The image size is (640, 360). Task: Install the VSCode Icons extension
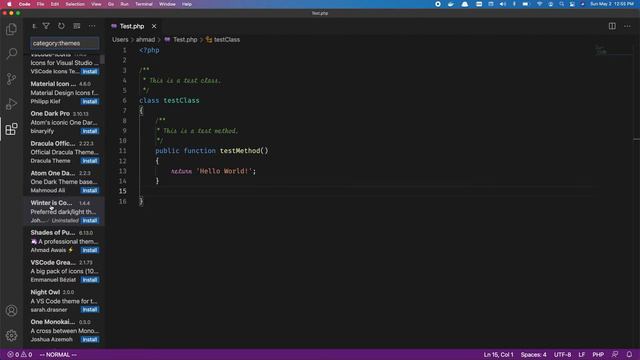[89, 71]
